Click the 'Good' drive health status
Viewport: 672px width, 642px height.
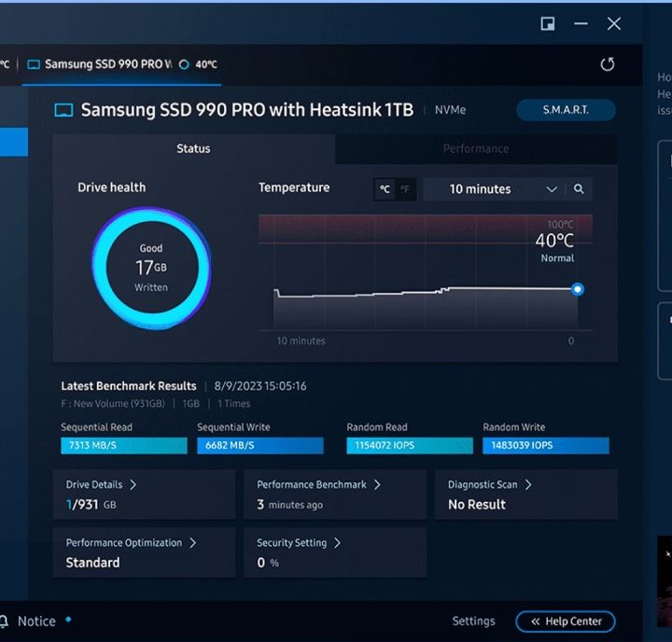pyautogui.click(x=151, y=248)
